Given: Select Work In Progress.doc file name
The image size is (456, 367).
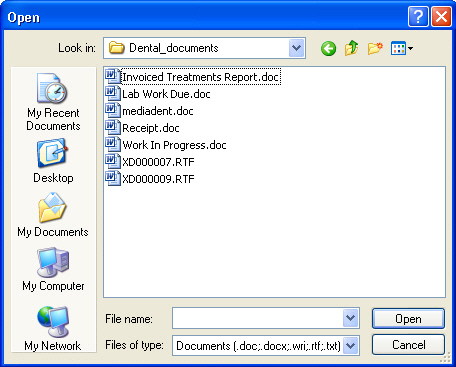Looking at the screenshot, I should coord(174,145).
